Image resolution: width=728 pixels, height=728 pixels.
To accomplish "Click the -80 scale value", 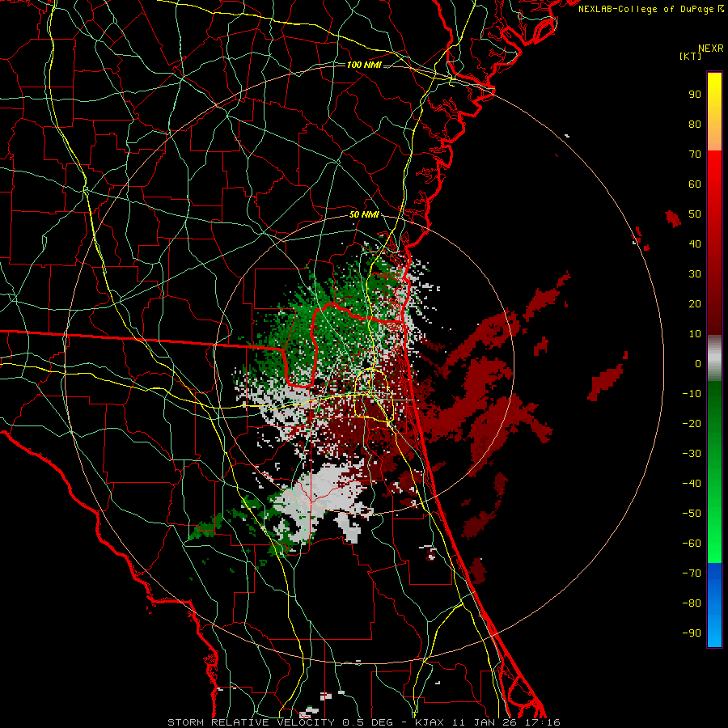I will point(692,603).
